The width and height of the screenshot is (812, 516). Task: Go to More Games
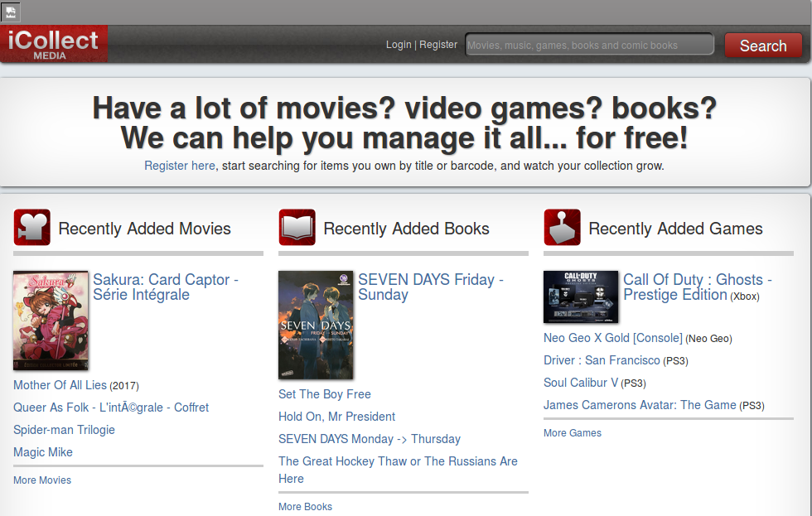tap(573, 432)
